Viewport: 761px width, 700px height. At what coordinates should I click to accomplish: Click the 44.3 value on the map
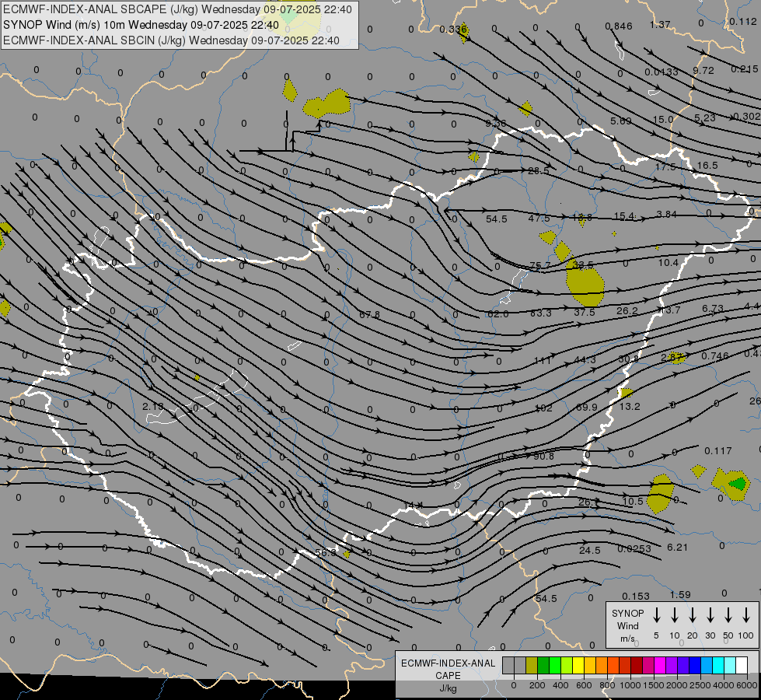click(x=585, y=359)
